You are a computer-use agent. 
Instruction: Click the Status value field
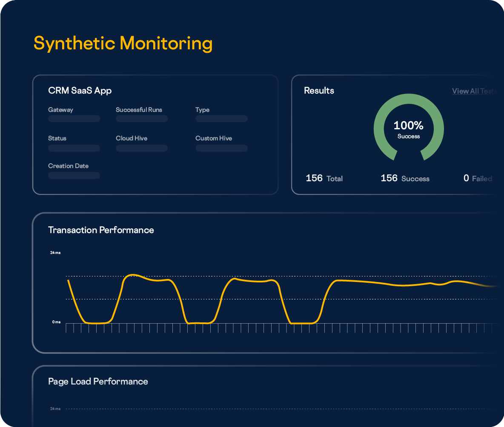tap(74, 148)
